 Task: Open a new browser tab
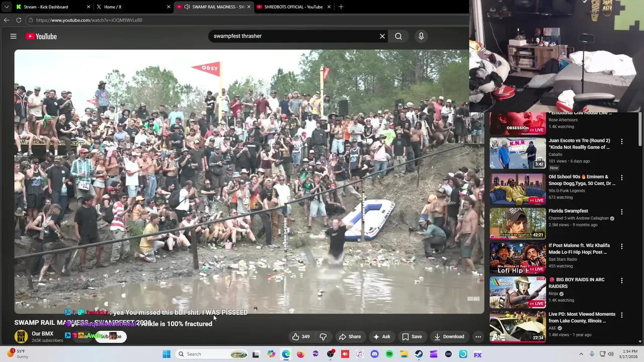(x=341, y=7)
